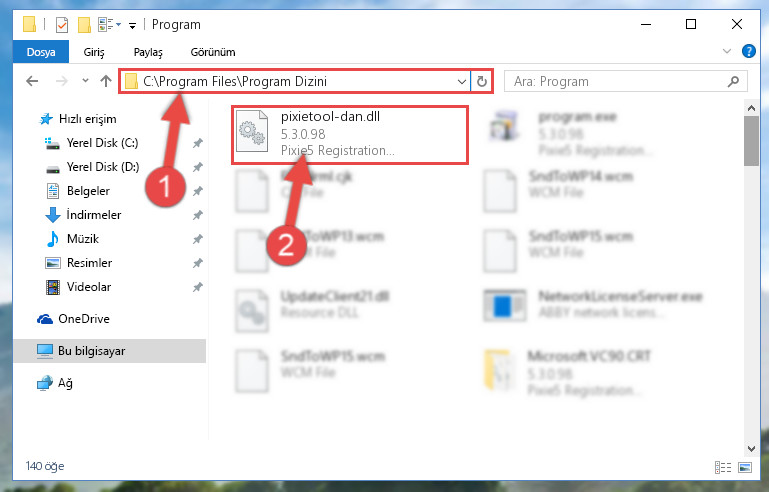Refresh the current folder view
This screenshot has width=769, height=492.
[x=482, y=81]
